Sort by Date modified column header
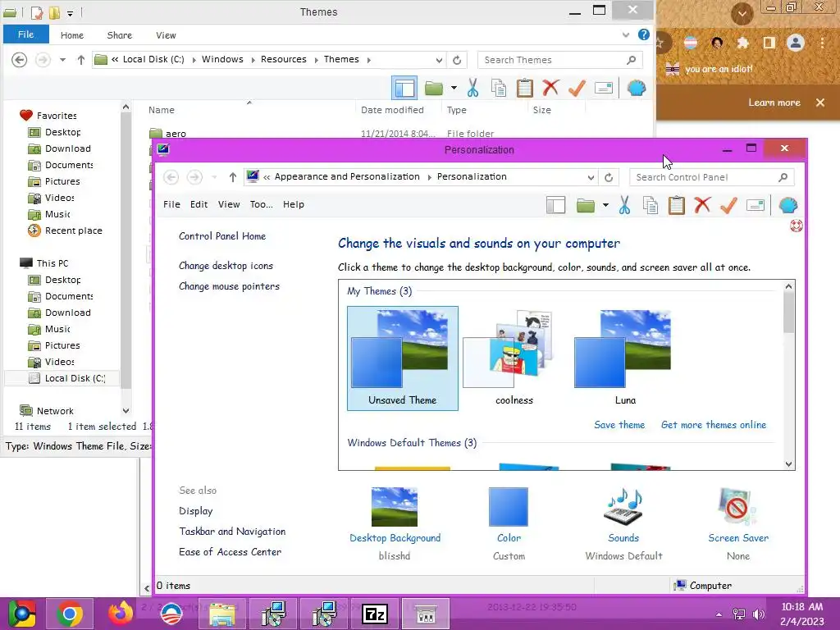840x630 pixels. coord(392,110)
